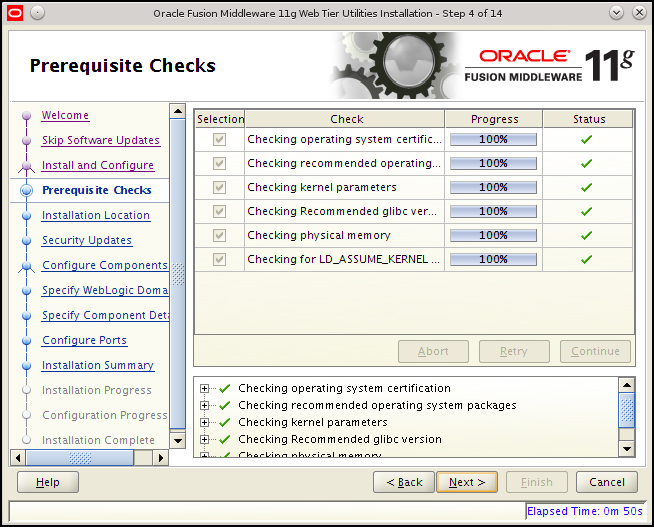The height and width of the screenshot is (527, 654).
Task: Click green status checkmark for kernel parameters row
Action: pos(586,187)
